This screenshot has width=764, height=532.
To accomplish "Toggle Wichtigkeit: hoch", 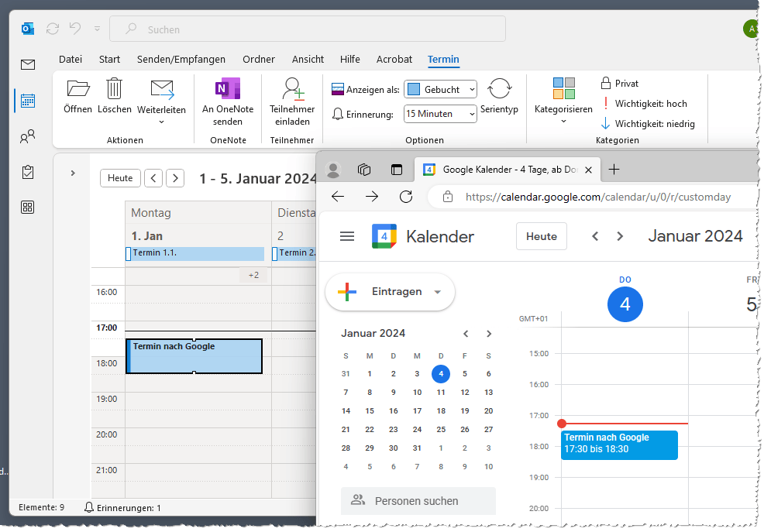I will pyautogui.click(x=644, y=104).
